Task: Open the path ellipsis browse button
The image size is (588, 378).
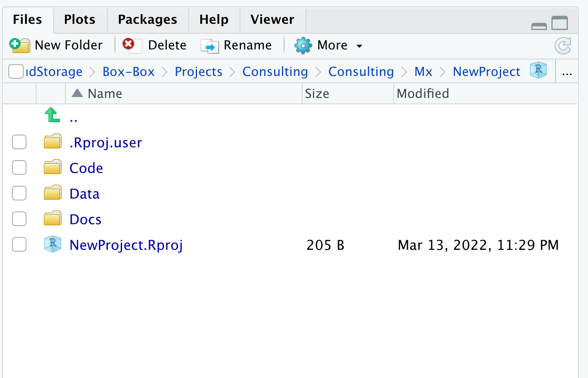Action: 567,72
